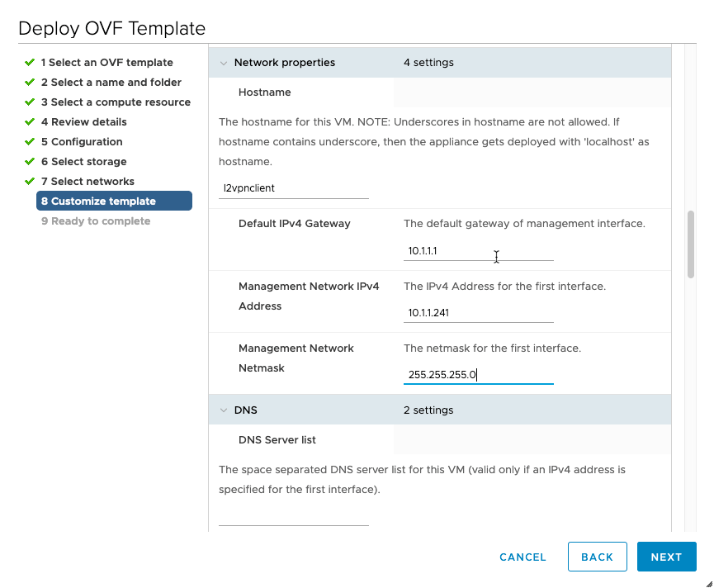Viewport: 714px width, 588px height.
Task: Open step 5 Configuration
Action: pos(82,142)
